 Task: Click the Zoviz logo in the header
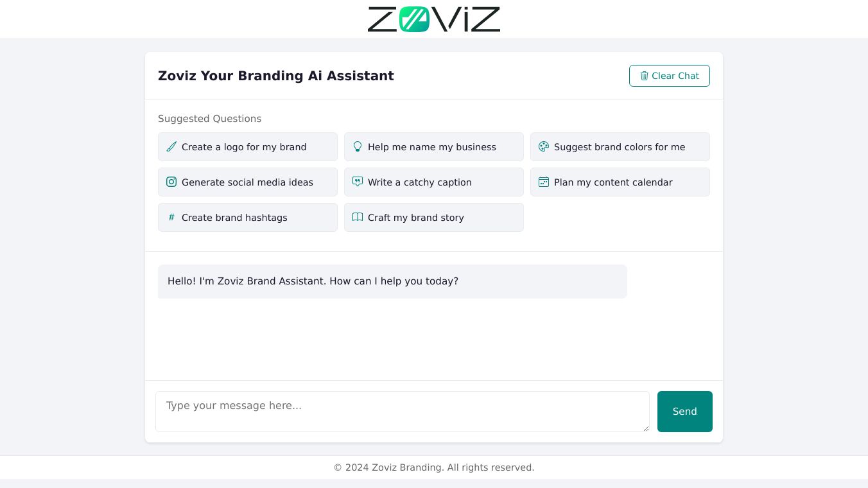pyautogui.click(x=434, y=19)
